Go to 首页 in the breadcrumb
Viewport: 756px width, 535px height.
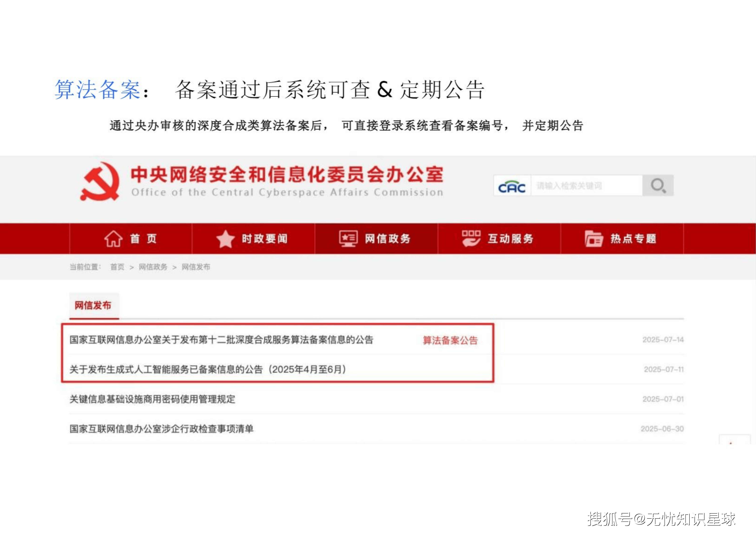(117, 267)
